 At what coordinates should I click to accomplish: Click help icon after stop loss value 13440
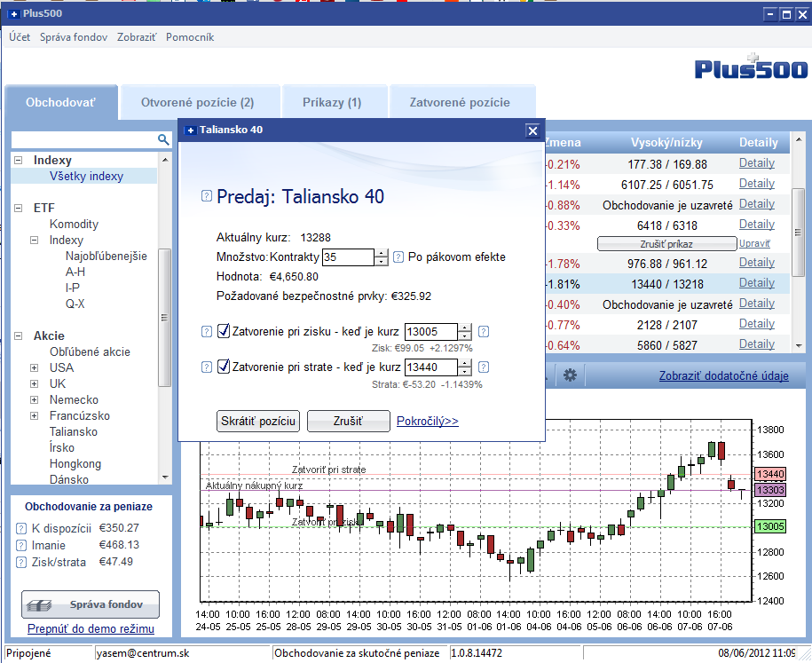pos(484,367)
